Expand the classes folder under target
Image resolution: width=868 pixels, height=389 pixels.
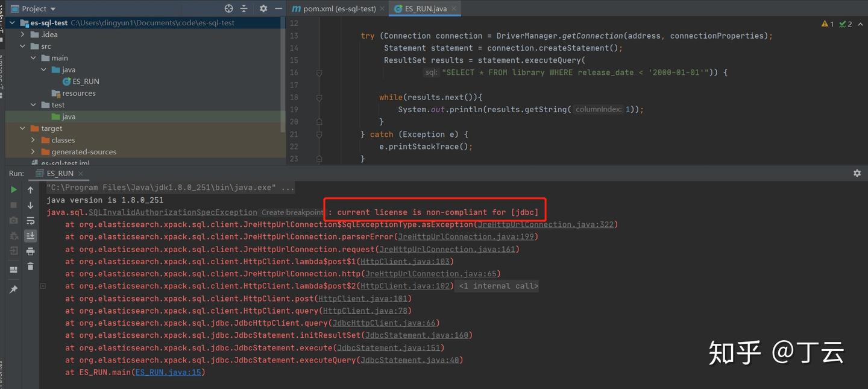33,140
